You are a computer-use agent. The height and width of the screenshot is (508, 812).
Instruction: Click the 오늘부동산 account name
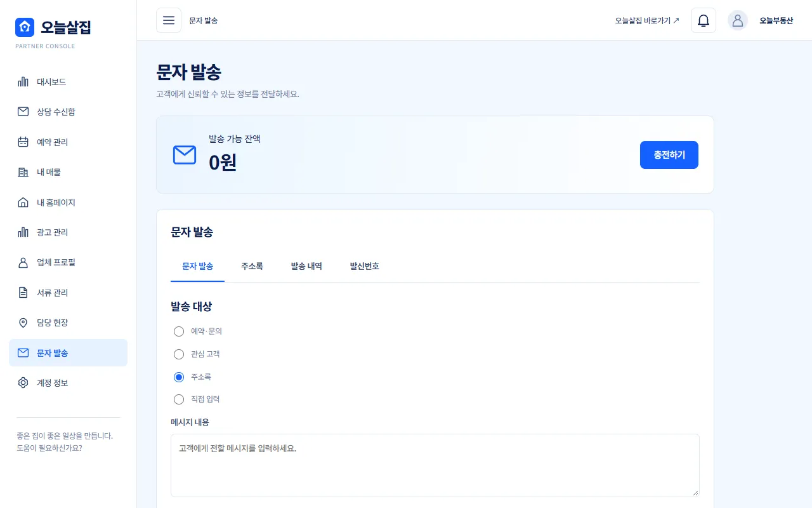776,20
